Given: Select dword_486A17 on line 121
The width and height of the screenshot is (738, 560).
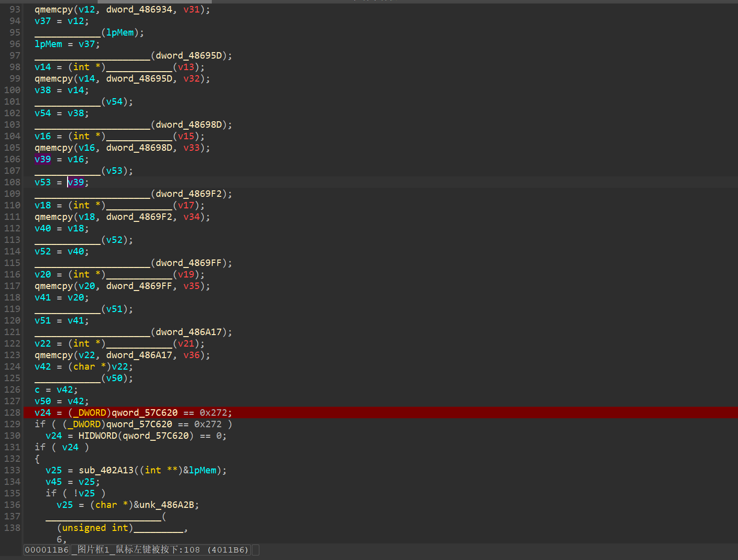Looking at the screenshot, I should tap(189, 332).
